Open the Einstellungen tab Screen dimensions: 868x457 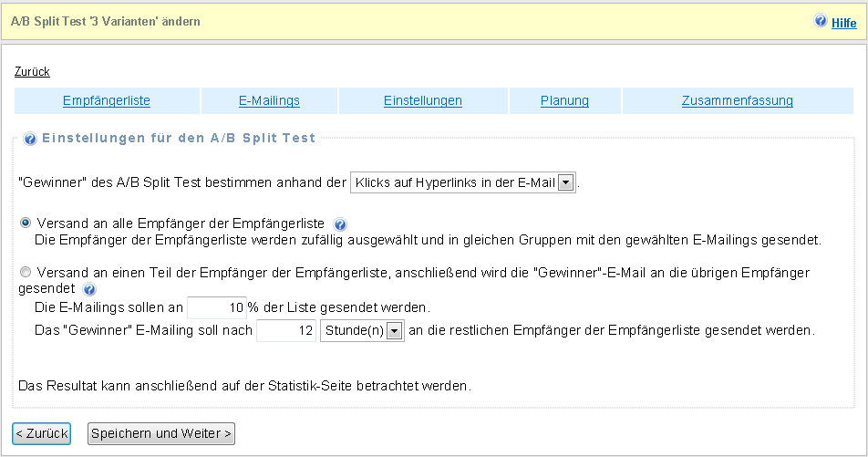pyautogui.click(x=423, y=101)
